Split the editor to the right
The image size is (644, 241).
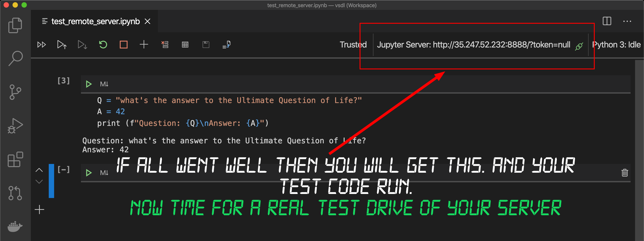(607, 21)
